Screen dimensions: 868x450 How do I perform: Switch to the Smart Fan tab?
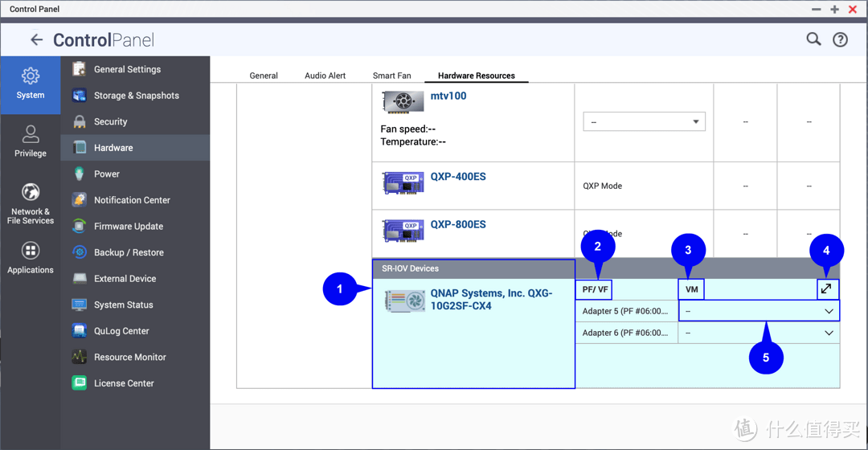[391, 76]
